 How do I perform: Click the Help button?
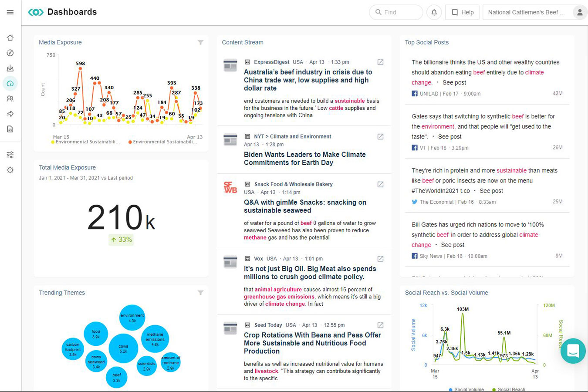(462, 12)
